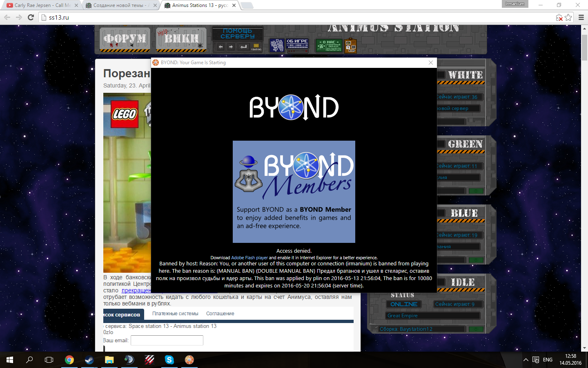
Task: Select the GREEN server title
Action: point(465,144)
